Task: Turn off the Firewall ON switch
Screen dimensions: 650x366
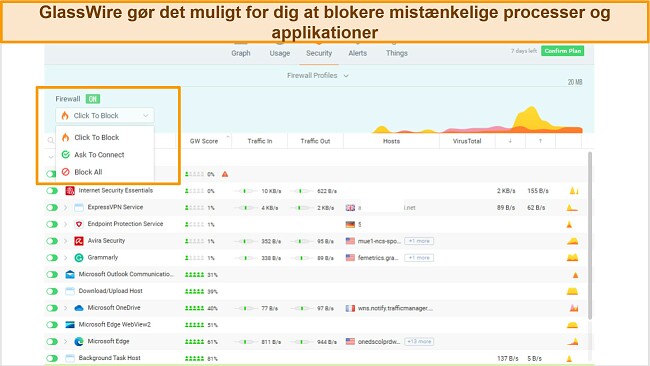Action: click(x=93, y=99)
